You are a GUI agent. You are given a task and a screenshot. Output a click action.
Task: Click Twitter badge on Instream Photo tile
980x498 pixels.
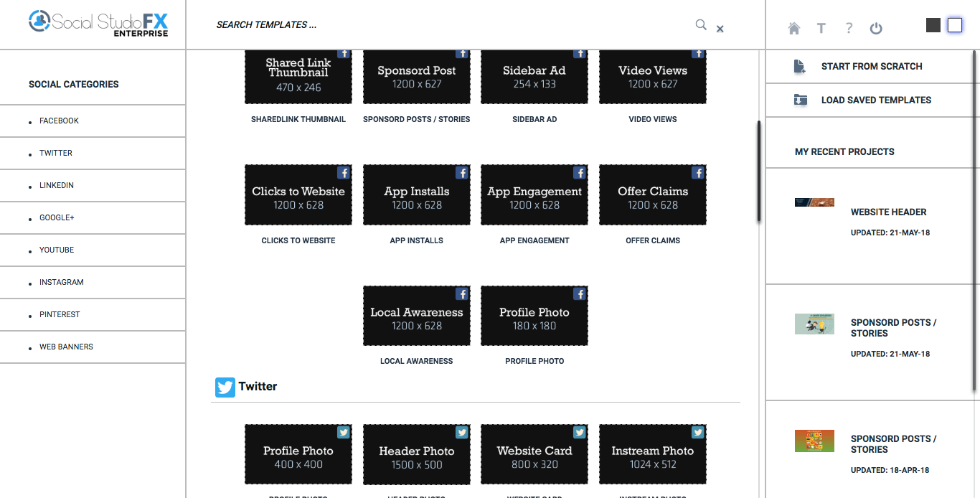698,433
